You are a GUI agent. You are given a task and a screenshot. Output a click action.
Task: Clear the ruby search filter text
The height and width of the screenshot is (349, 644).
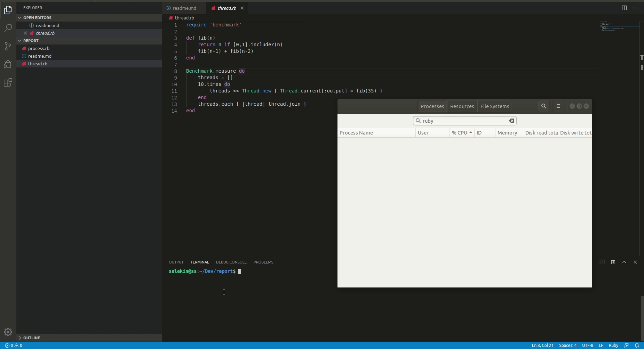(x=511, y=121)
